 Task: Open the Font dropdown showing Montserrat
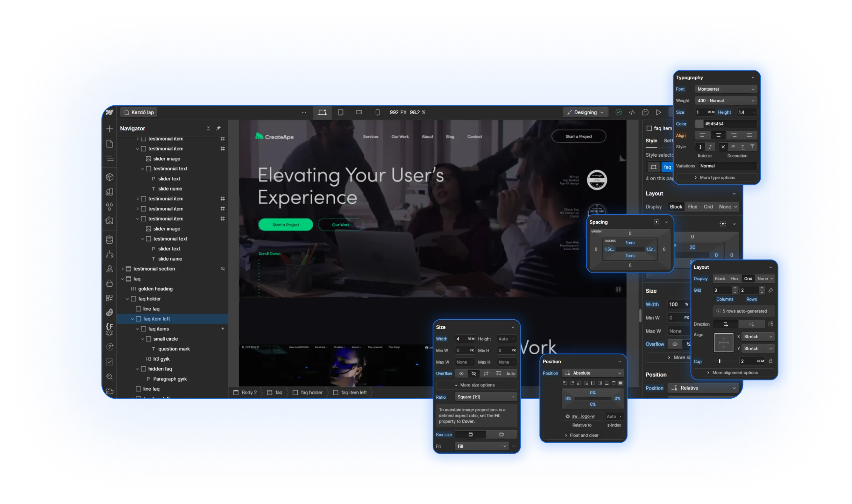[x=726, y=89]
